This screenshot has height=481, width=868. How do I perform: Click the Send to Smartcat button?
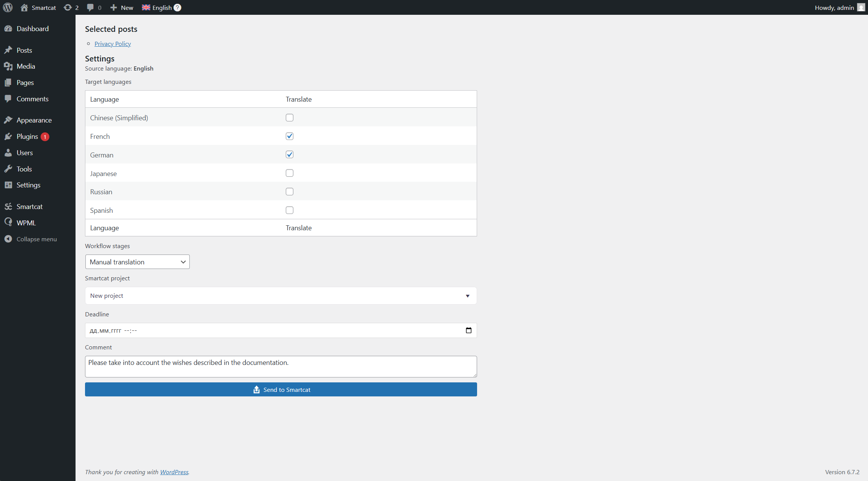pyautogui.click(x=281, y=390)
